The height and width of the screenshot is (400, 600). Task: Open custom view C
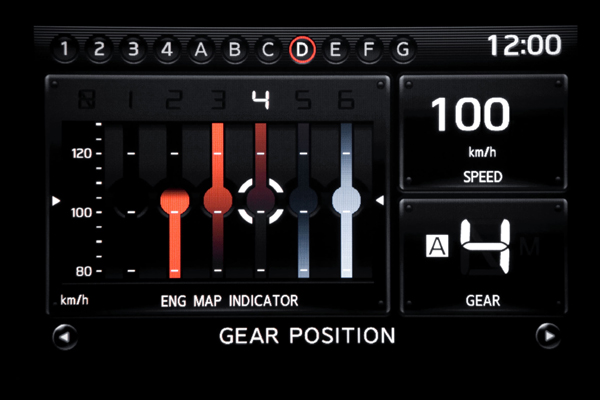click(268, 49)
